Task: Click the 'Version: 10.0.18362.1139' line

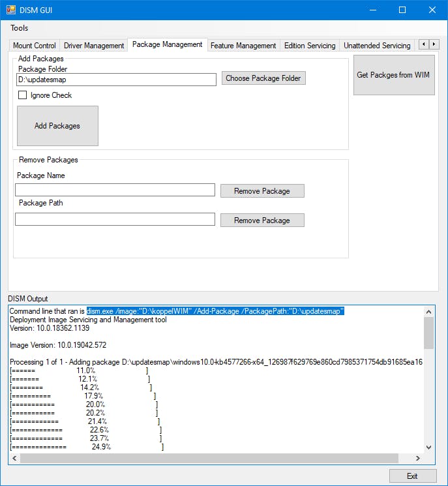Action: (x=50, y=328)
